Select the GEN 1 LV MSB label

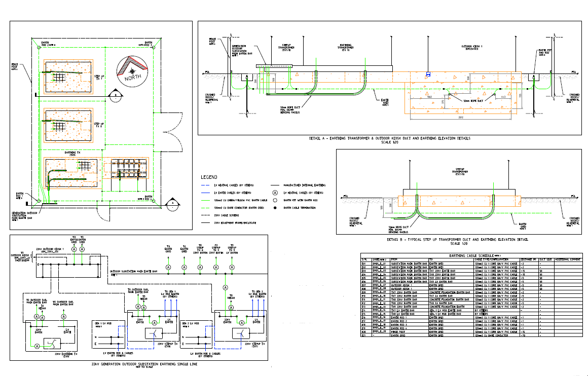[x=103, y=323]
